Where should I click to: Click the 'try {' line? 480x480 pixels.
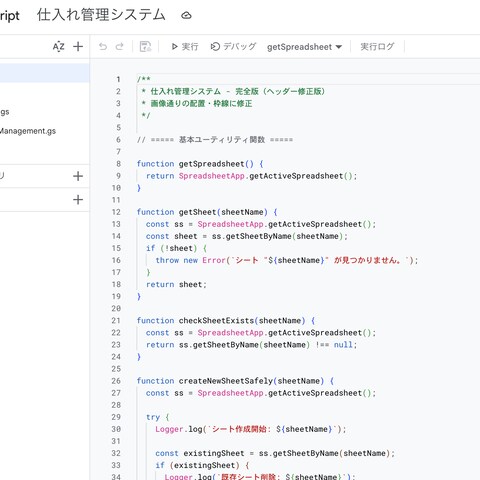pos(158,417)
